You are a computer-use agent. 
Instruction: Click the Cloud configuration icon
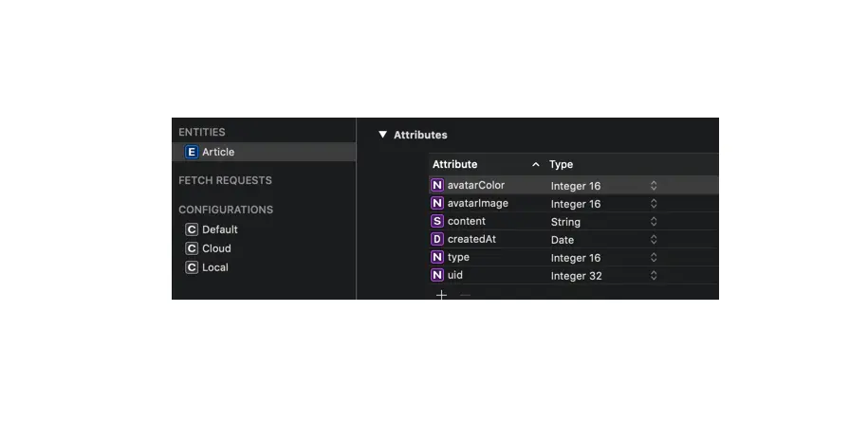coord(192,248)
